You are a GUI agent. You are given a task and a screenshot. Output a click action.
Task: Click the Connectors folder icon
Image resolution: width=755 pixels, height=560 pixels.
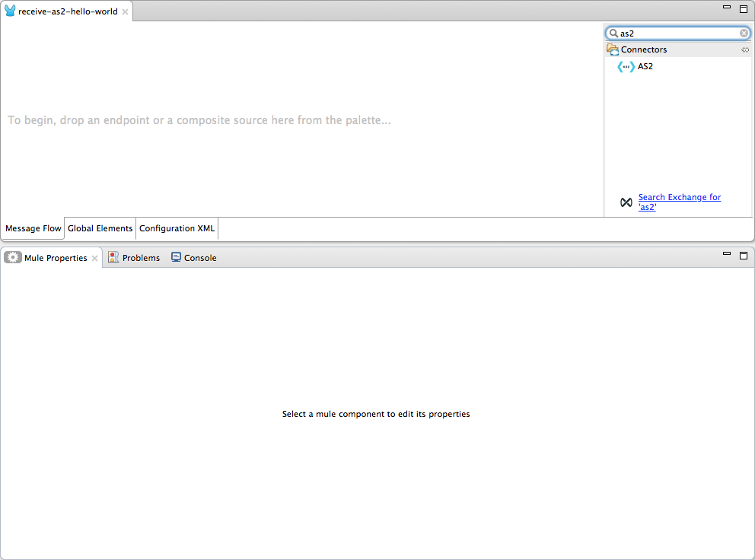pyautogui.click(x=613, y=49)
